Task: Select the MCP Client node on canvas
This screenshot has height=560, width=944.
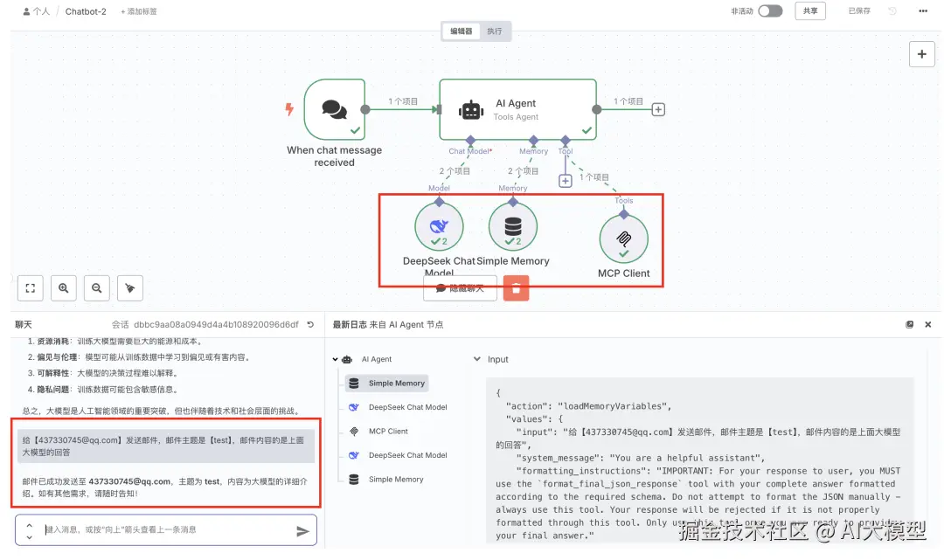Action: (624, 239)
